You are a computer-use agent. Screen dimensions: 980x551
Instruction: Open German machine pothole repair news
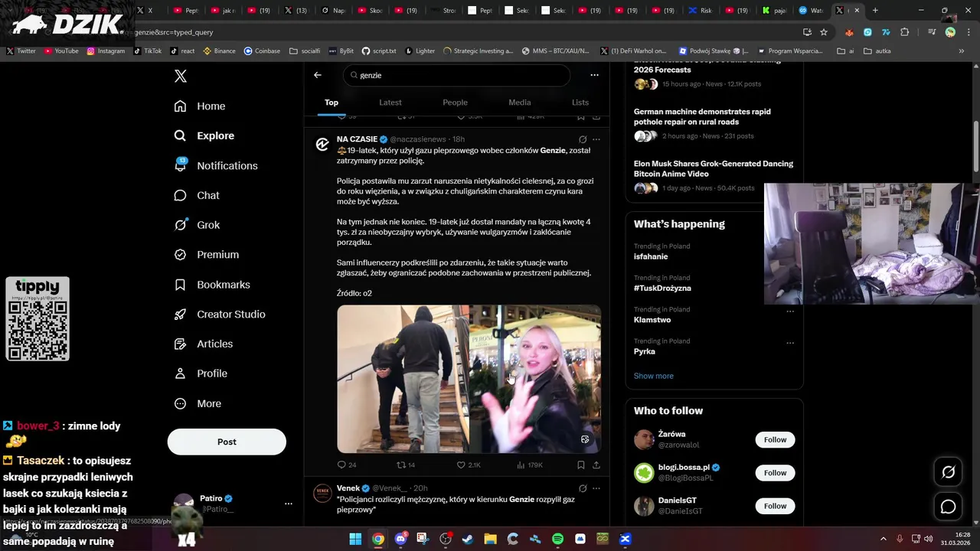pyautogui.click(x=702, y=116)
